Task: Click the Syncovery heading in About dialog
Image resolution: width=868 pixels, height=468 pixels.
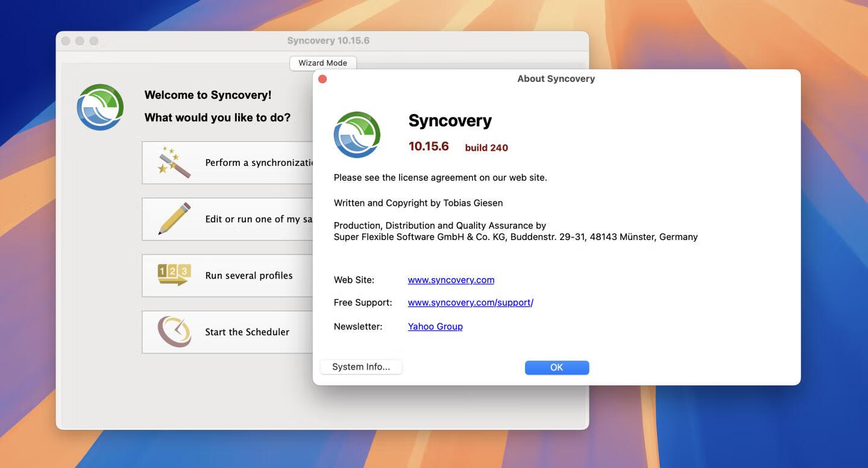Action: coord(450,121)
